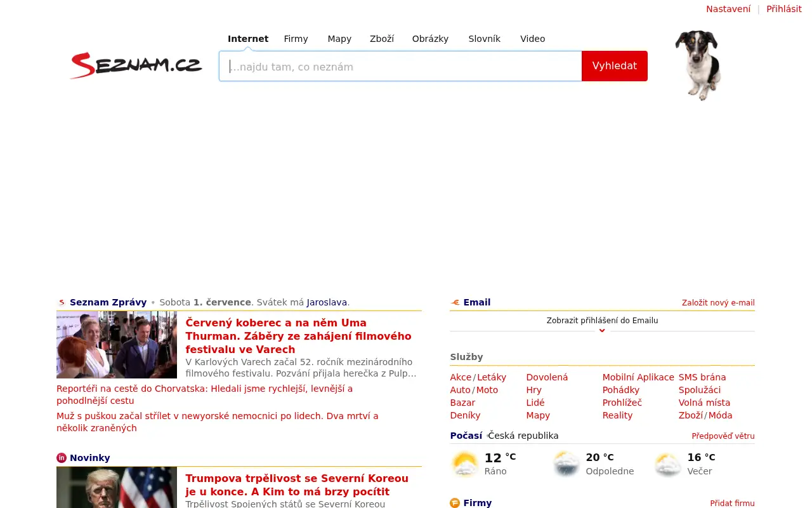The image size is (812, 508).
Task: Click the Novinky section icon
Action: (62, 458)
